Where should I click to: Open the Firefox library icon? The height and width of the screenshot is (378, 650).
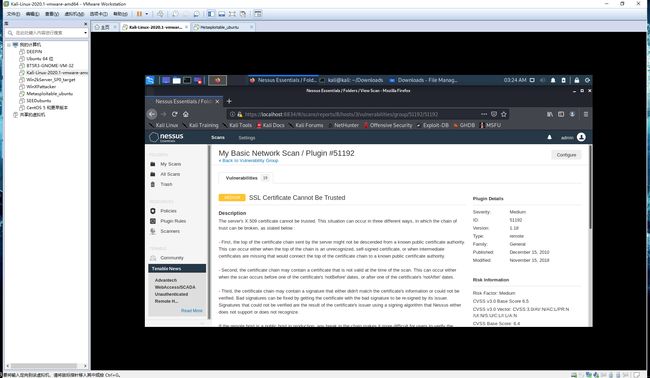pos(550,114)
